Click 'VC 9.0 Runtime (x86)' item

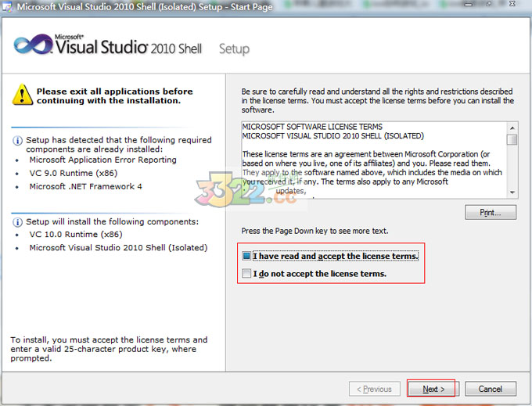tap(74, 173)
